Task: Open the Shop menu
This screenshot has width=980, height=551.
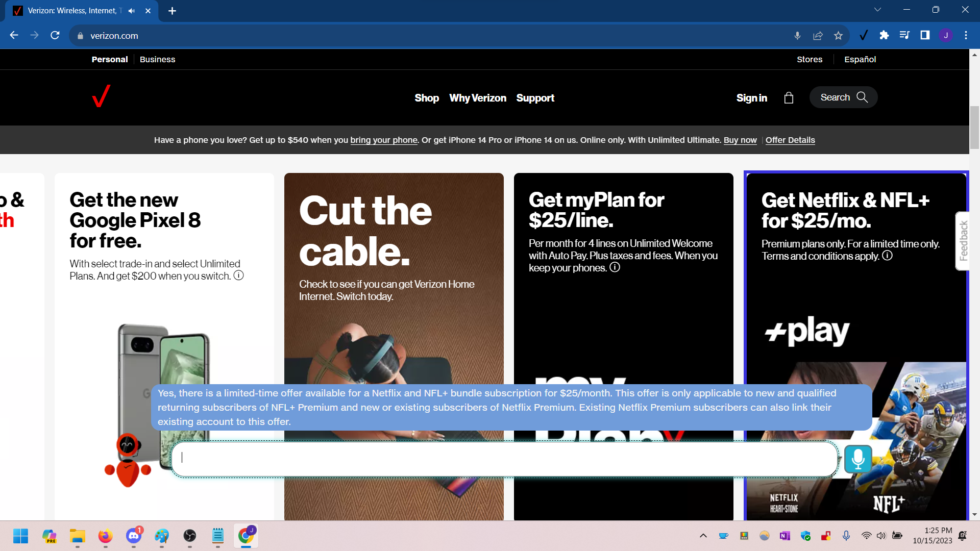Action: 426,98
